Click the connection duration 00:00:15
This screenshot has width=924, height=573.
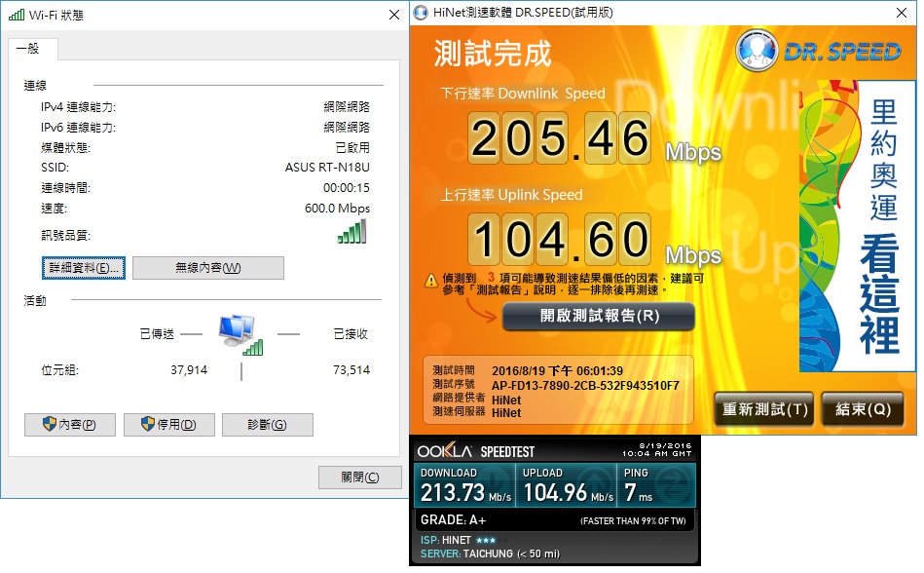347,188
